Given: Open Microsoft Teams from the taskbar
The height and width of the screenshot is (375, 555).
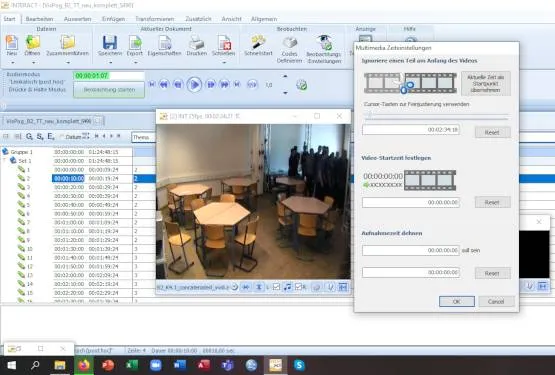Looking at the screenshot, I should pyautogui.click(x=227, y=365).
